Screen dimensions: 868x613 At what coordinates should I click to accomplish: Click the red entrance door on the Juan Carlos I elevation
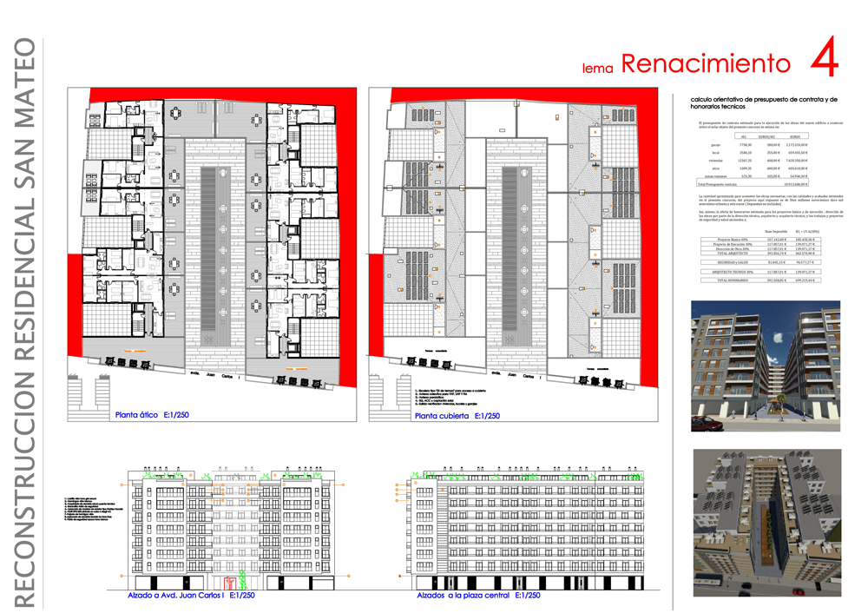point(229,583)
